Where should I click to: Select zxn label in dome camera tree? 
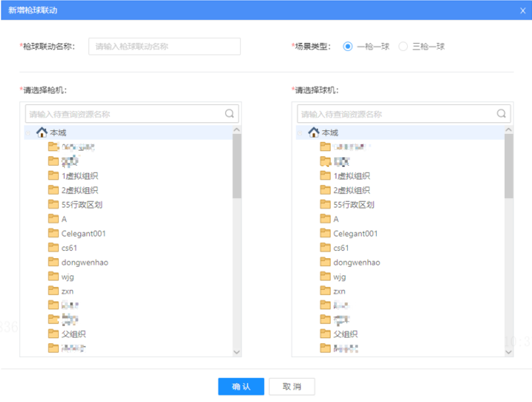pos(339,291)
